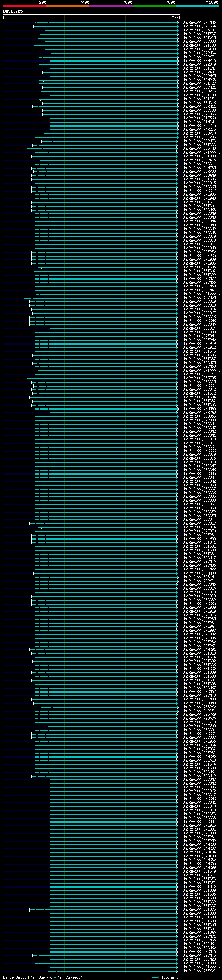The height and width of the screenshot is (980, 222).
Task: Select the UniRef100_P51427 label
Action: point(199,84)
